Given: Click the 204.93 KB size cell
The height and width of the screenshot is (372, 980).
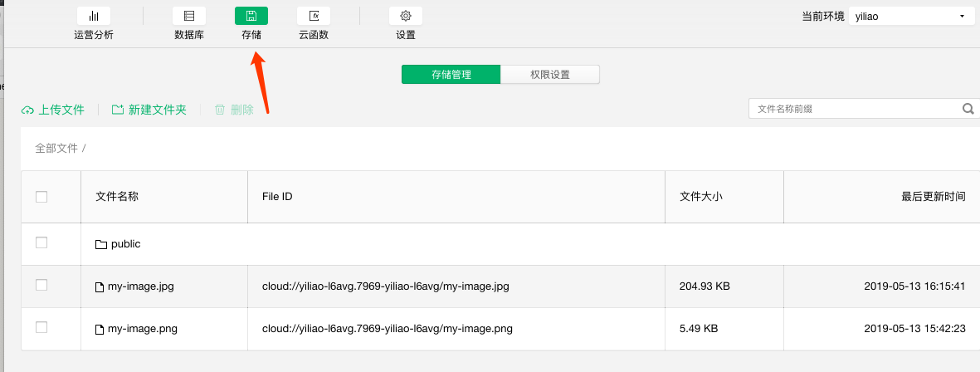Looking at the screenshot, I should 705,286.
